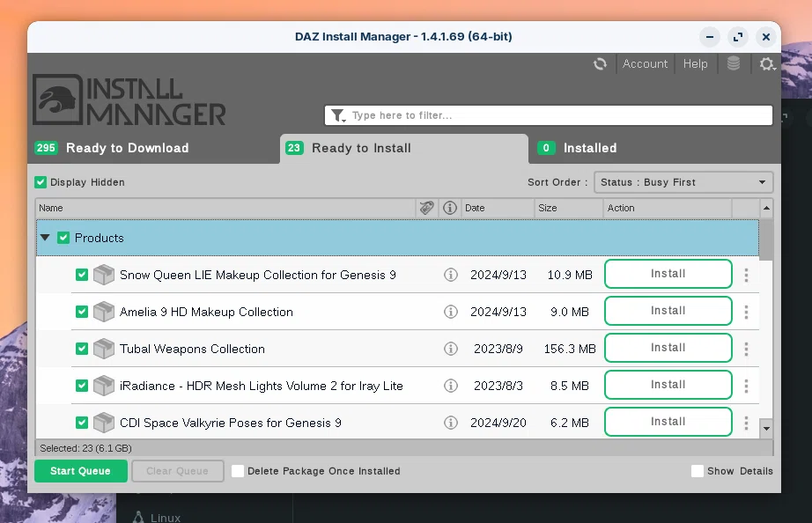Install iRadiance HDR Mesh Lights Volume 2
The width and height of the screenshot is (812, 523).
point(668,385)
